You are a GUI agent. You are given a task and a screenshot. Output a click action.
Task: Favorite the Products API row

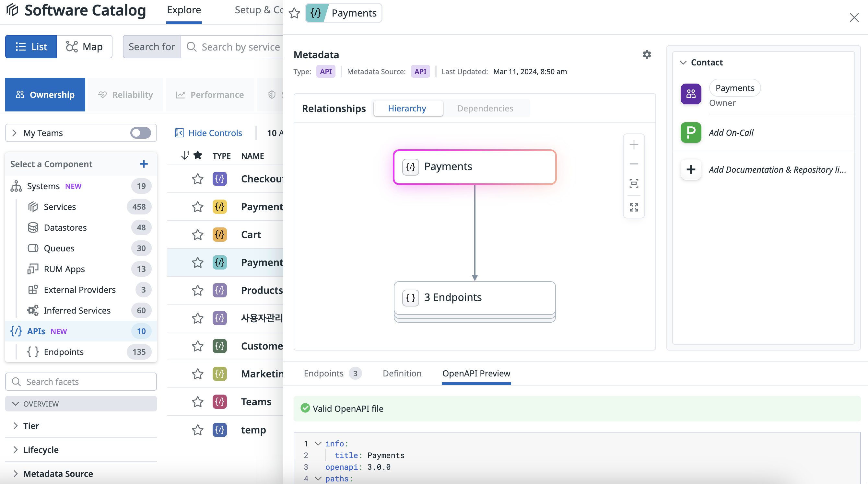tap(198, 290)
